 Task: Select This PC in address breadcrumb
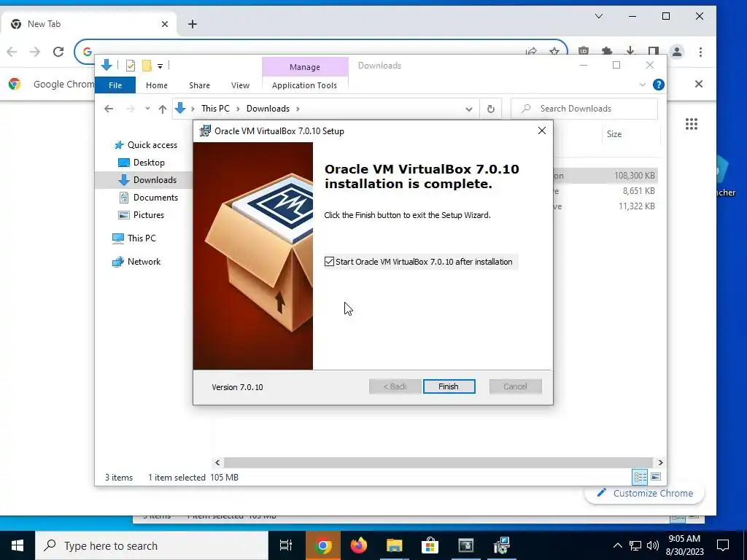215,109
